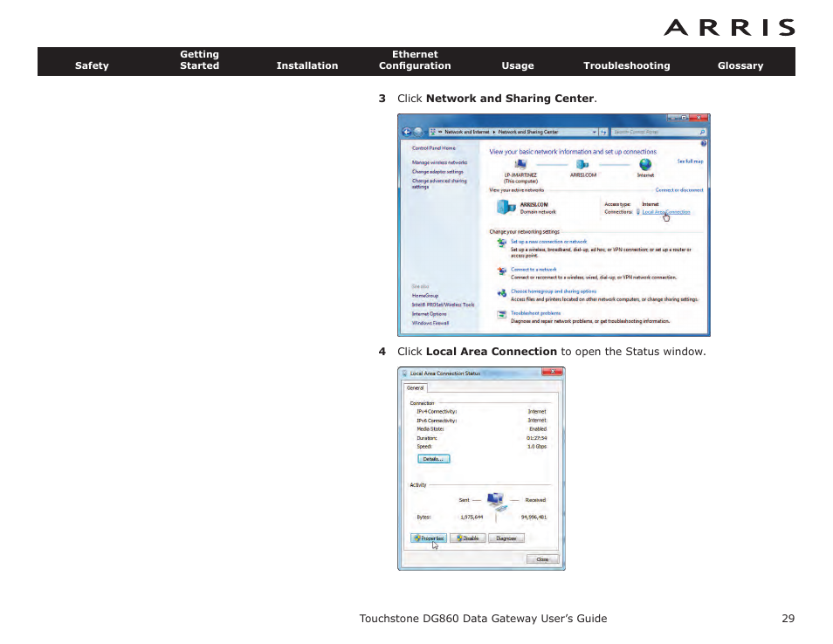Go to the Getting Started section

(199, 59)
